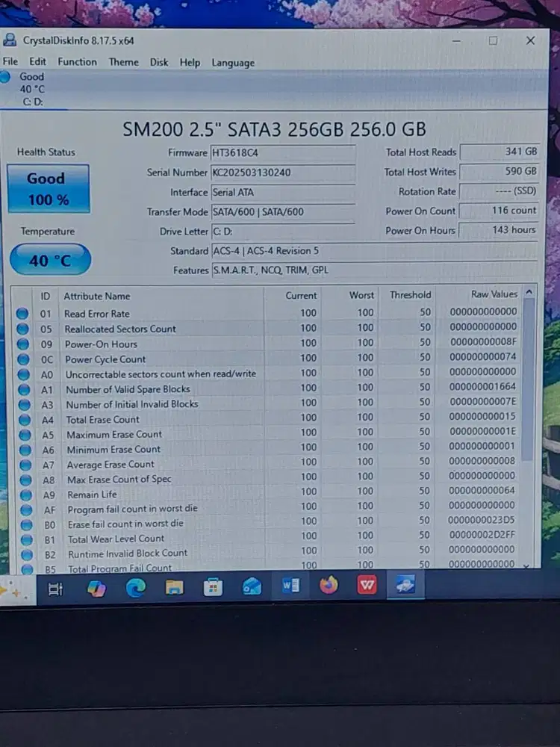Click the scroll down arrow of attribute list
560x747 pixels.
pyautogui.click(x=526, y=565)
